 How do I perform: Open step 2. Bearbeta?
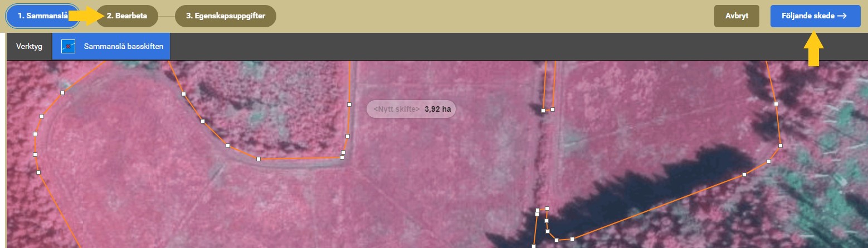127,16
